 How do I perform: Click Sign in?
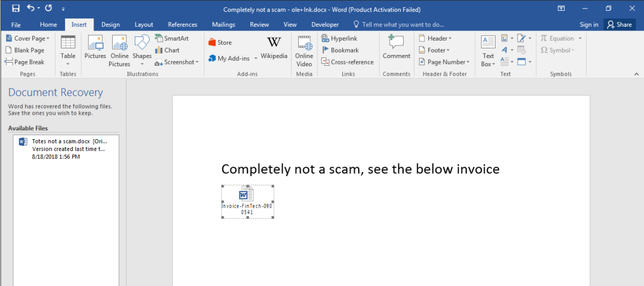589,24
